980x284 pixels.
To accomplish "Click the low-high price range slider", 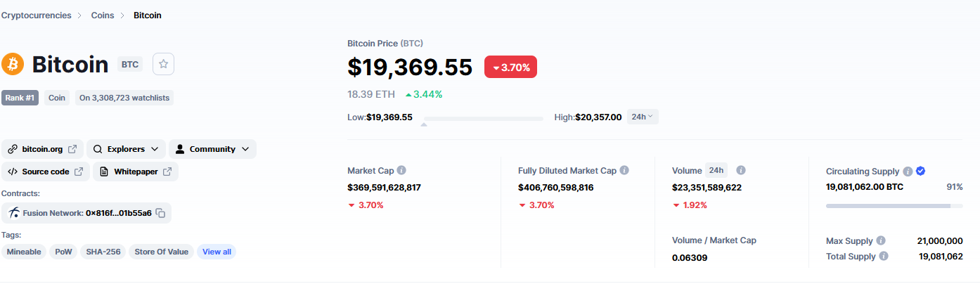I will click(484, 118).
